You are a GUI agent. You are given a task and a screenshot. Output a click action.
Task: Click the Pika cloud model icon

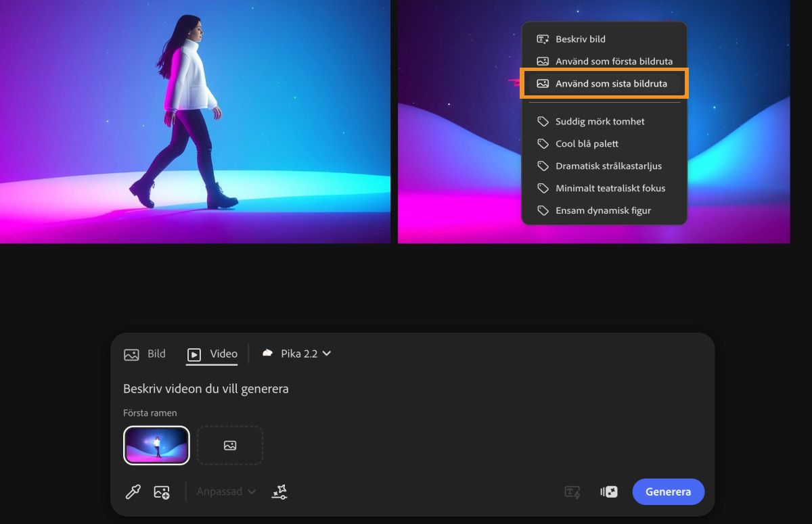pos(267,354)
